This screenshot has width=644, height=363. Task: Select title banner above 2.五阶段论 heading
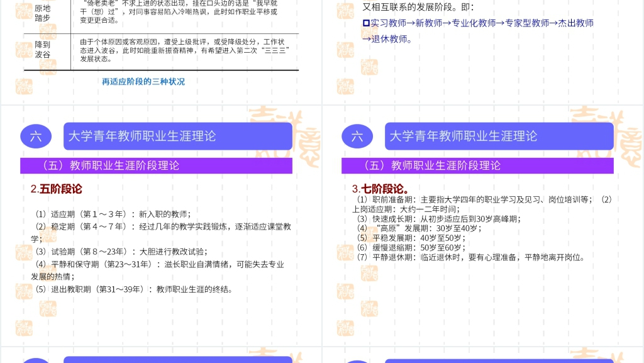(x=178, y=136)
